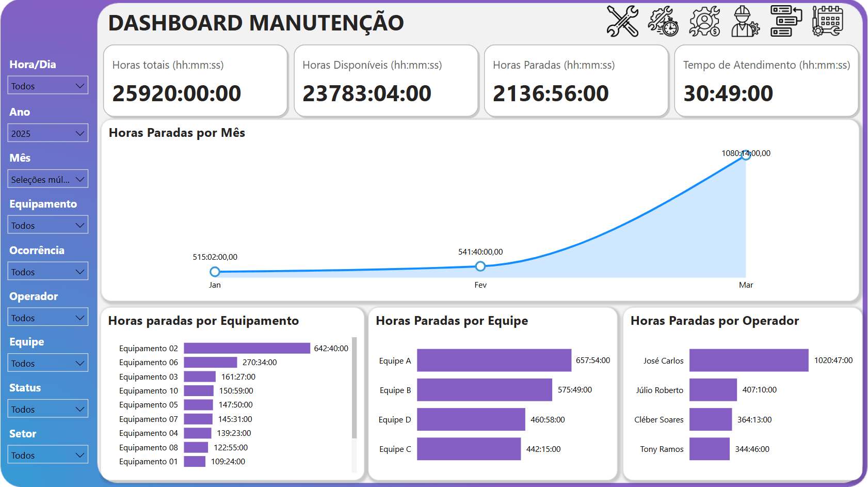
Task: Click the Tempo de Atendimento card
Action: (766, 81)
